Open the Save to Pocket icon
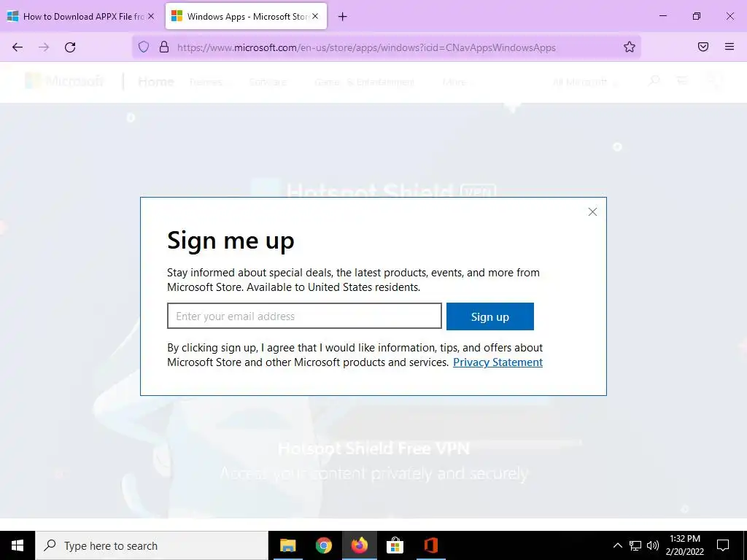 (x=703, y=47)
